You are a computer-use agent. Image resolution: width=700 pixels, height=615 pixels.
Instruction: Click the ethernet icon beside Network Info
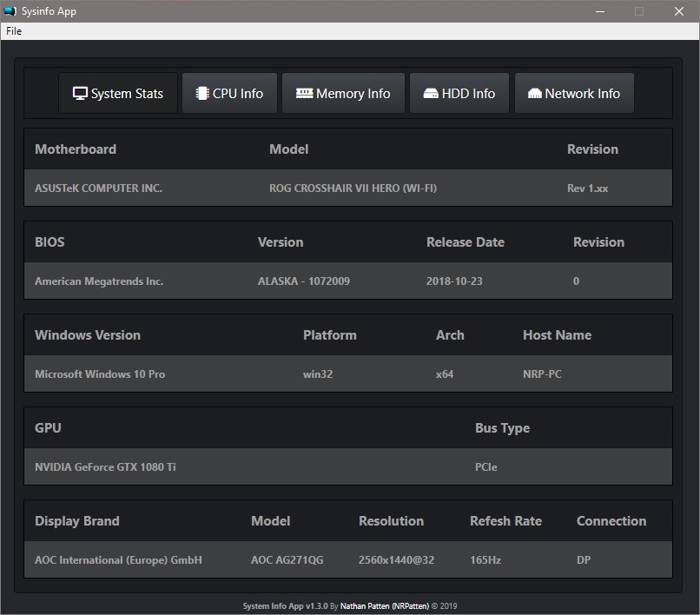(534, 94)
